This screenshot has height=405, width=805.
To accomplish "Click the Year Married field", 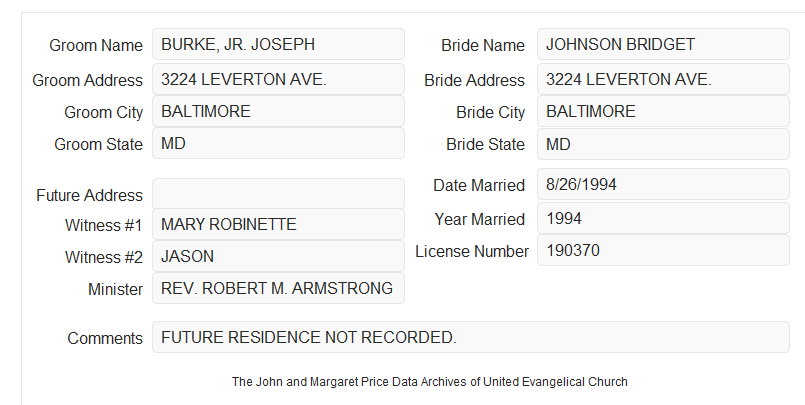I will (x=663, y=219).
